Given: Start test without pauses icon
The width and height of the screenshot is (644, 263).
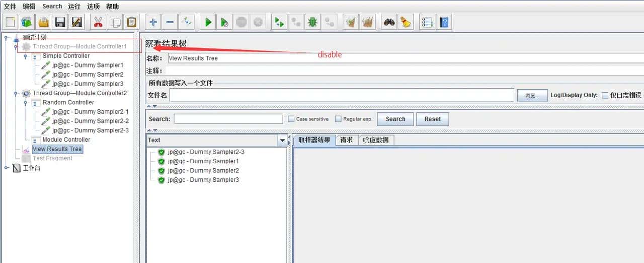Looking at the screenshot, I should click(225, 22).
